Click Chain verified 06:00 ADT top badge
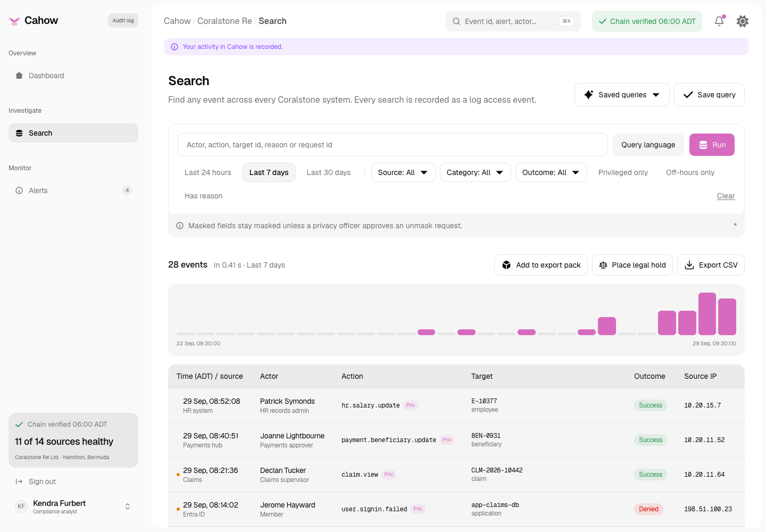 click(647, 21)
